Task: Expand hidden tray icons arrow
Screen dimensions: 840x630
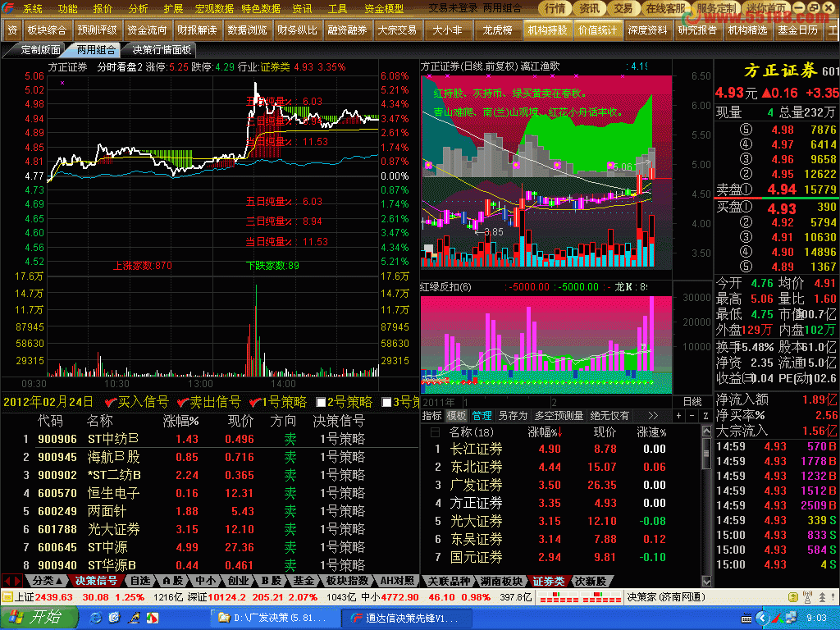Action: (x=762, y=619)
